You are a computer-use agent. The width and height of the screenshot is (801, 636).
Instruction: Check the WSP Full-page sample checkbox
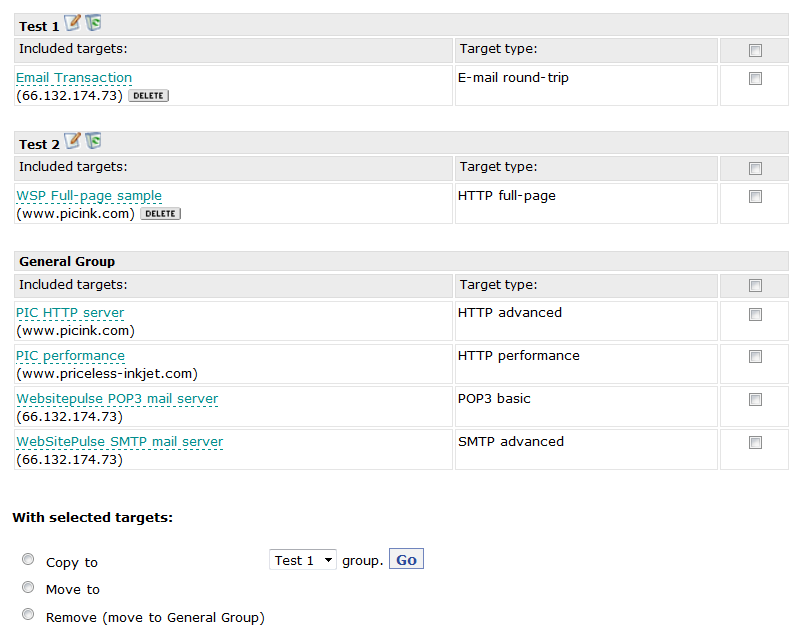754,196
